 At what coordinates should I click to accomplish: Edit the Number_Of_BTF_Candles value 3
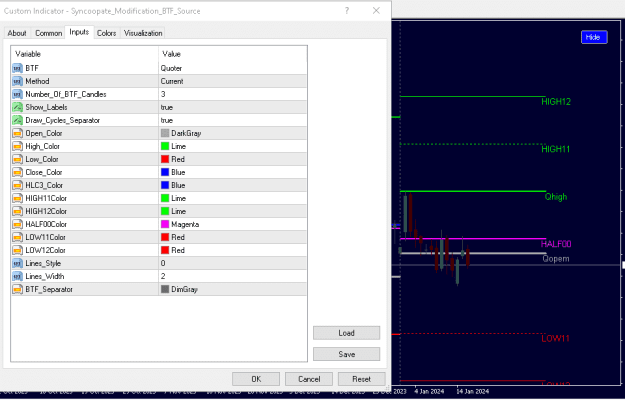tap(232, 94)
